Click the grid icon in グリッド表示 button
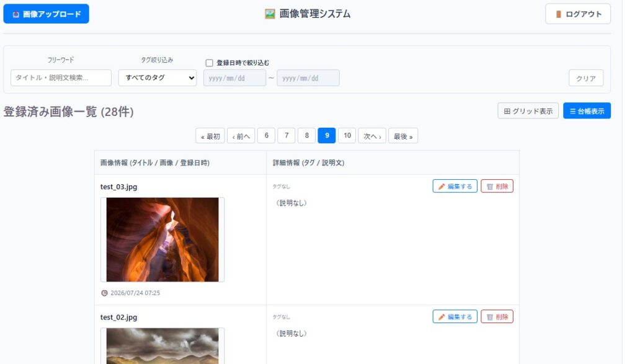The image size is (635, 364). (507, 112)
